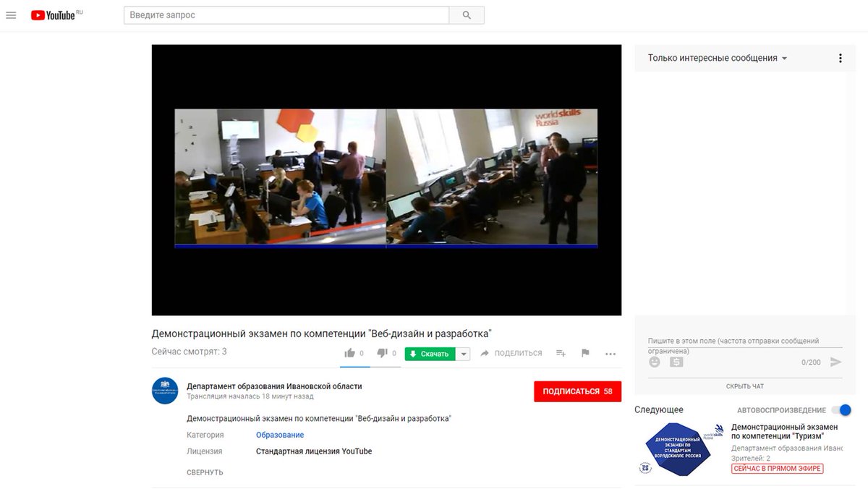Open channel avatar of Департамент образования

click(x=165, y=391)
